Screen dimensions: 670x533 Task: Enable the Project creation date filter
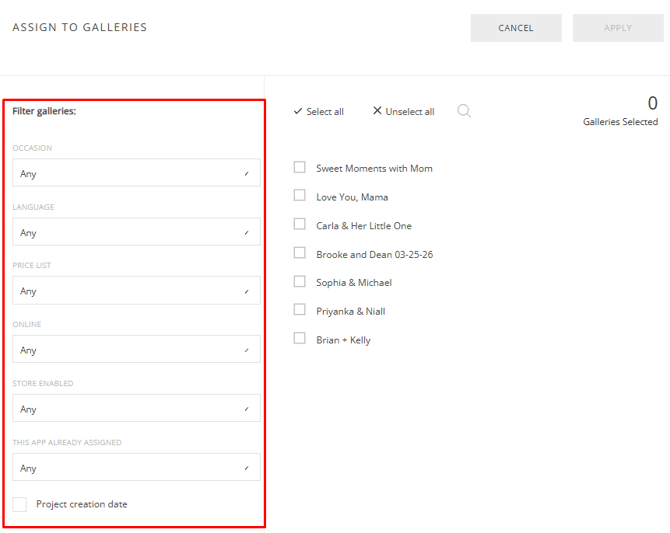[20, 504]
